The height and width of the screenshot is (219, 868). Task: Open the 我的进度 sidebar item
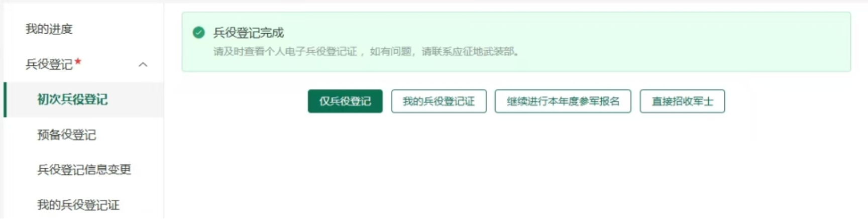click(x=49, y=29)
